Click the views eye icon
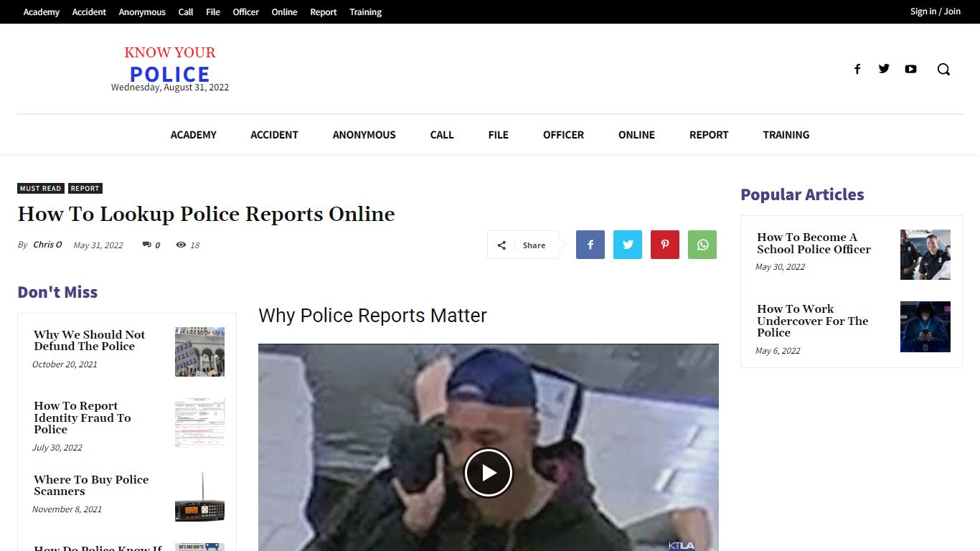 tap(181, 245)
